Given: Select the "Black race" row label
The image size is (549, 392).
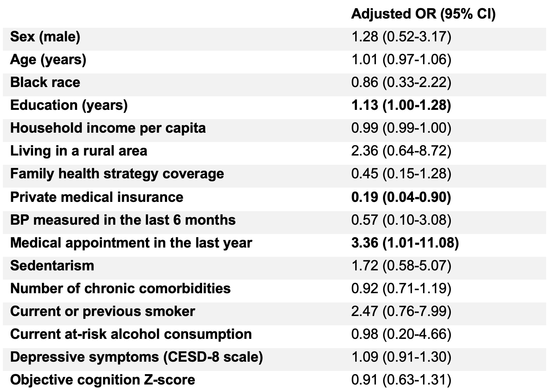Looking at the screenshot, I should [45, 82].
